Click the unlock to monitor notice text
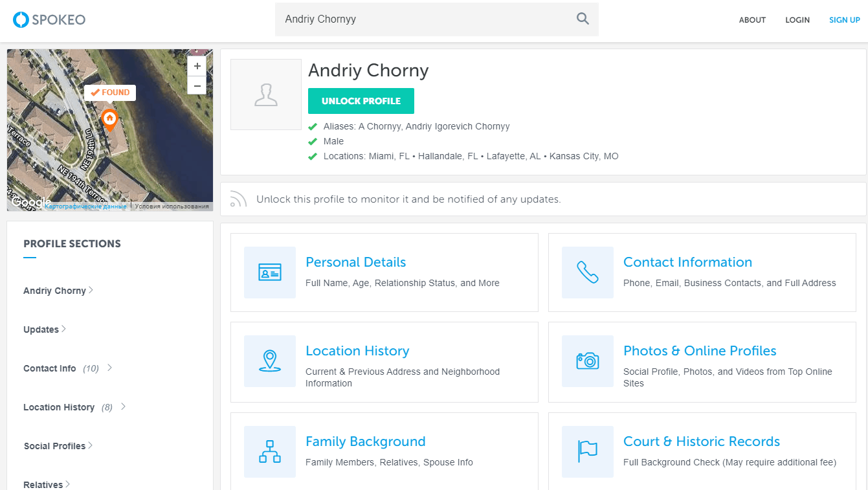This screenshot has width=868, height=490. click(x=408, y=199)
